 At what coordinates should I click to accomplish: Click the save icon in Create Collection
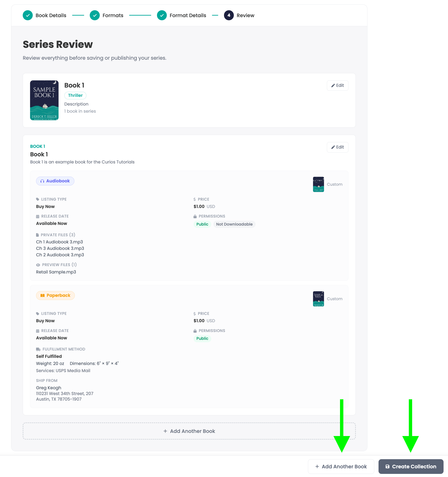(x=387, y=467)
